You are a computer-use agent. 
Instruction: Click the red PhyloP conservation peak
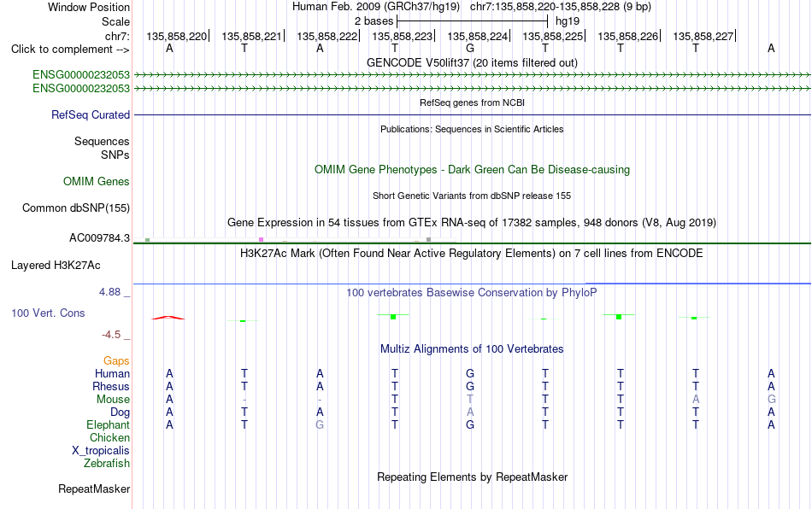coord(168,318)
